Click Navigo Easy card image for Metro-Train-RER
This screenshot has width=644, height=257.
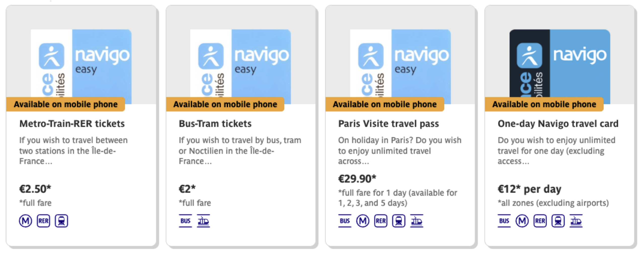tap(81, 63)
